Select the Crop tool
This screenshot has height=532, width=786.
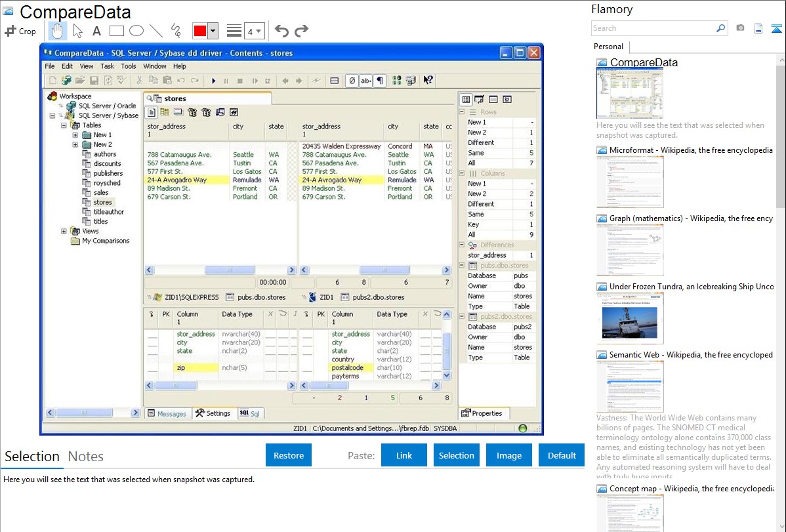pos(20,31)
